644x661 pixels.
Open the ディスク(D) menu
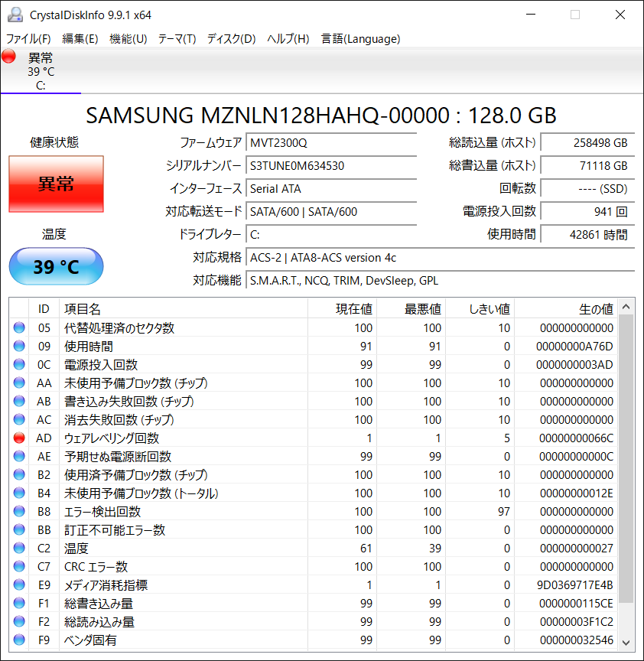pos(232,39)
